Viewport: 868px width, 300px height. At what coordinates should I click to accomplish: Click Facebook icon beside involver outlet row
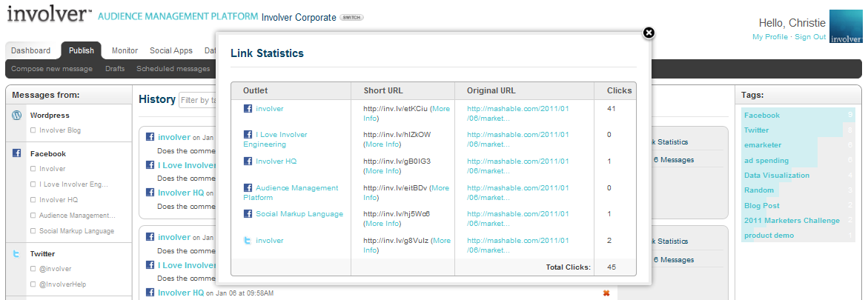(x=248, y=108)
